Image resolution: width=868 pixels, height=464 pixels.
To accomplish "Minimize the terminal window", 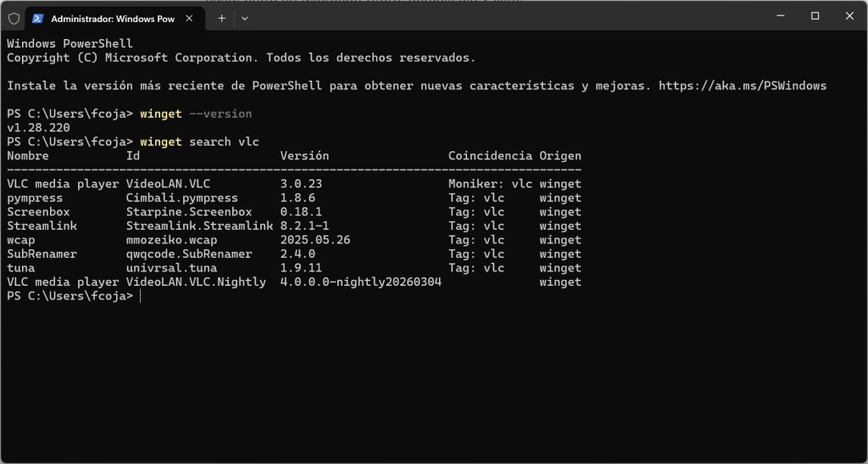I will [776, 15].
